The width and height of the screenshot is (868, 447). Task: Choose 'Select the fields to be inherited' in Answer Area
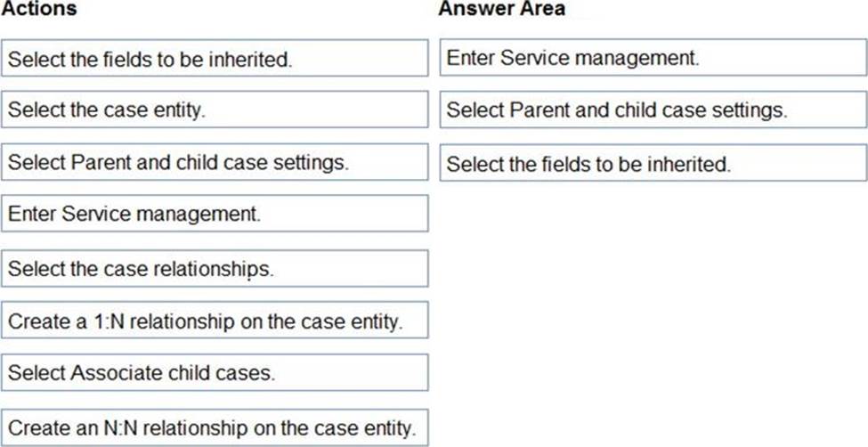(653, 163)
